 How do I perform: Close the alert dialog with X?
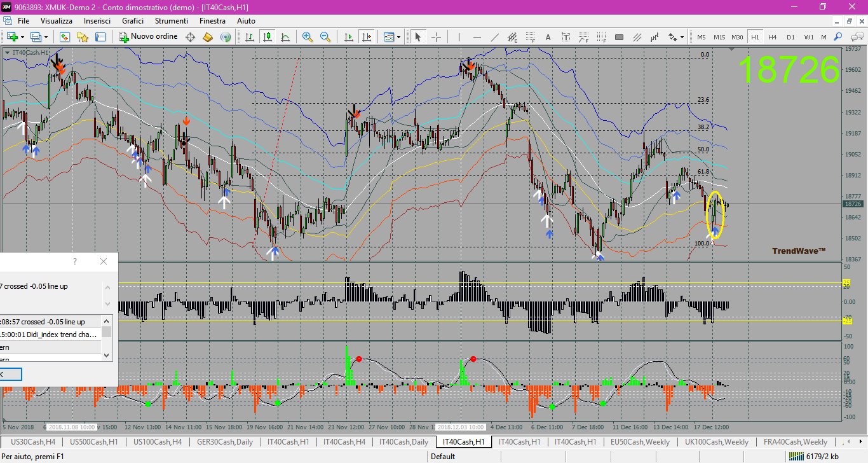tap(104, 261)
